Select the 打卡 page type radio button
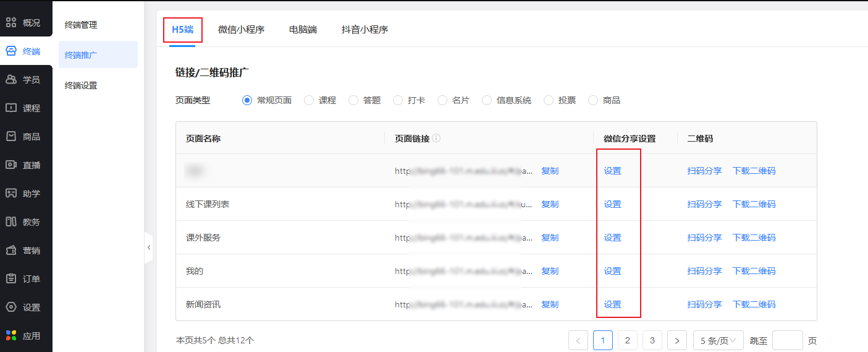 (x=398, y=100)
